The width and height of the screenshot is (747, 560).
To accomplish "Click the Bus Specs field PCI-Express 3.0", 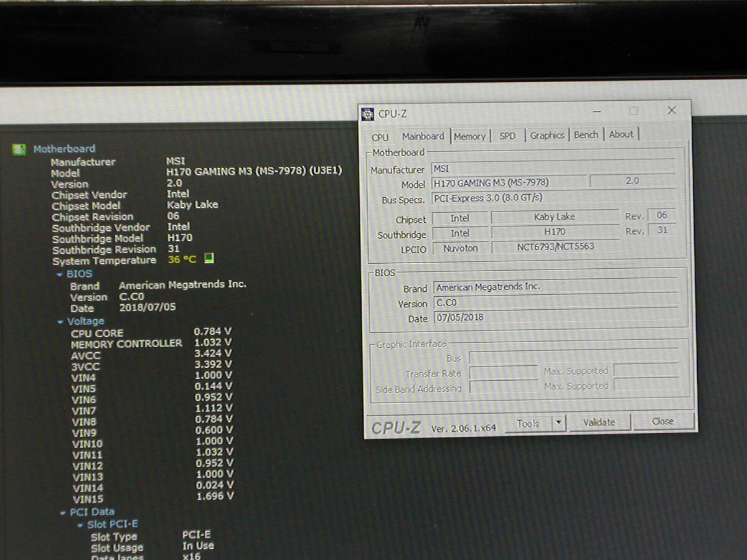I will [553, 198].
